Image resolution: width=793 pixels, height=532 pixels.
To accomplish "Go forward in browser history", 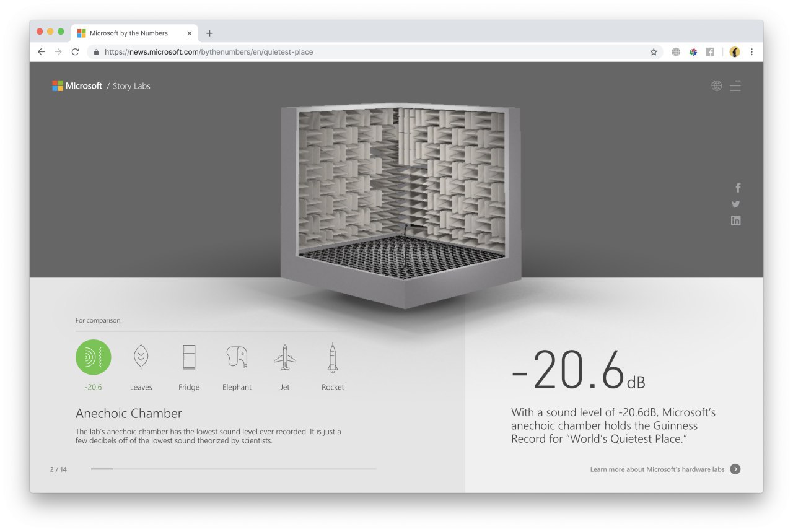I will click(58, 52).
